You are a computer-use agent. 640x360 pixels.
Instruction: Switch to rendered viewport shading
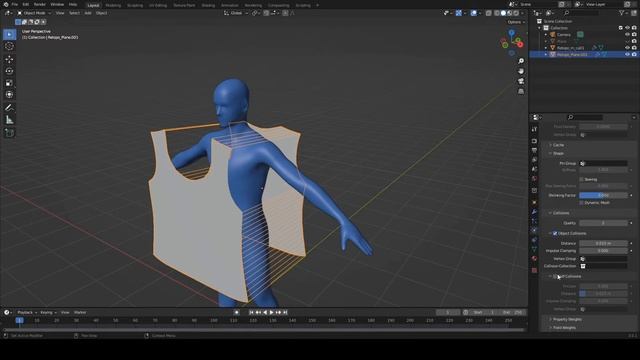coord(516,13)
